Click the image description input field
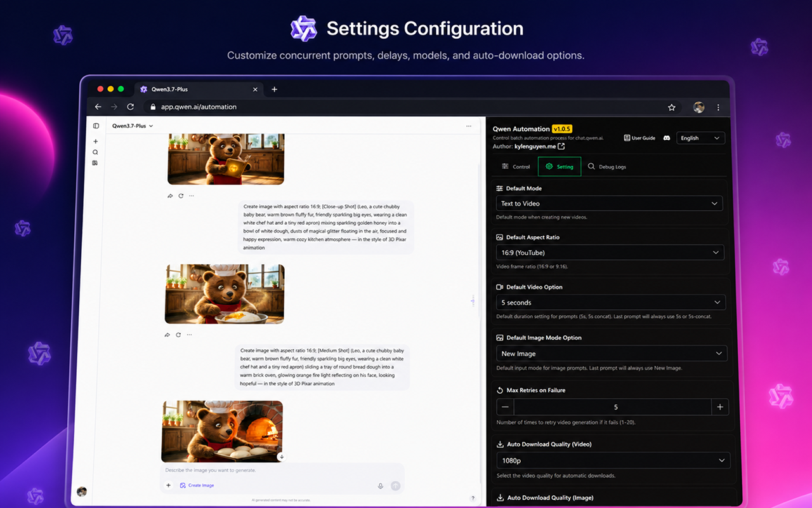The image size is (812, 508). 282,471
